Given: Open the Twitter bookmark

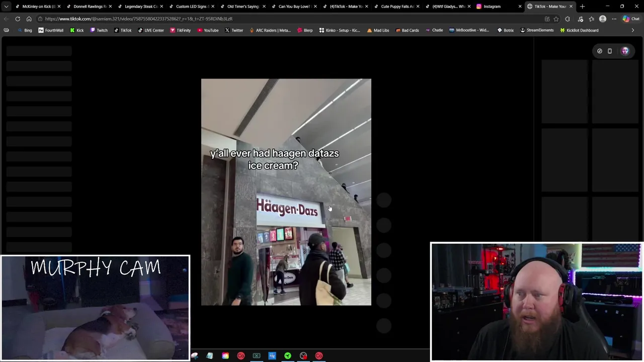Looking at the screenshot, I should pos(234,30).
